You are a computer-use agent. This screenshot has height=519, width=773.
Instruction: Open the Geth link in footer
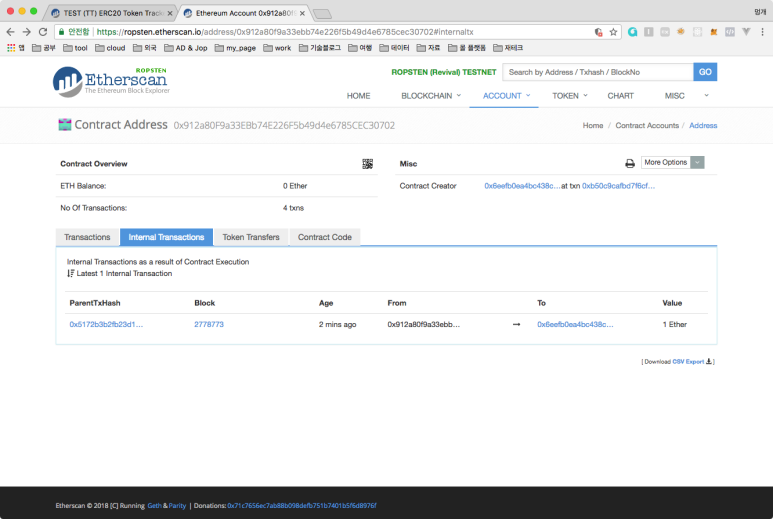(x=154, y=506)
